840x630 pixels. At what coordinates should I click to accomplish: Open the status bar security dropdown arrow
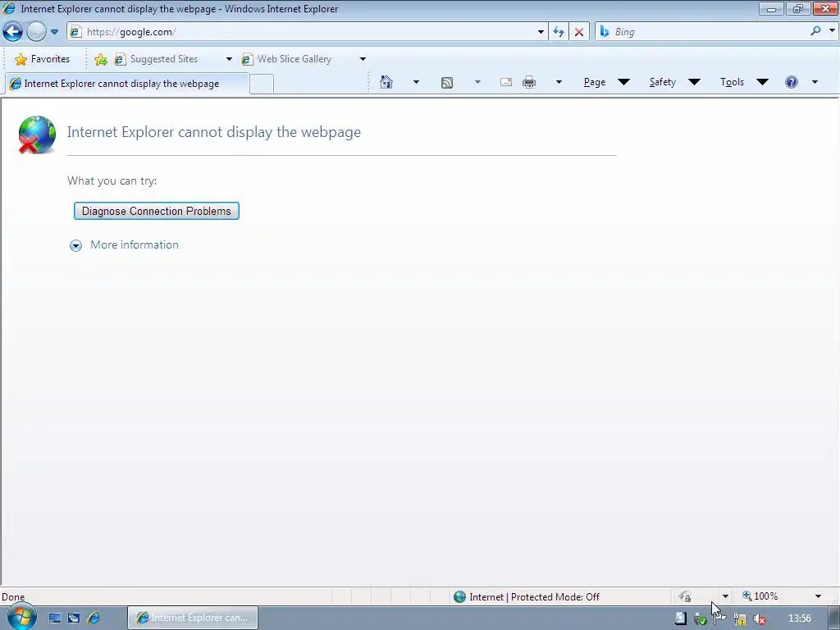[x=725, y=596]
